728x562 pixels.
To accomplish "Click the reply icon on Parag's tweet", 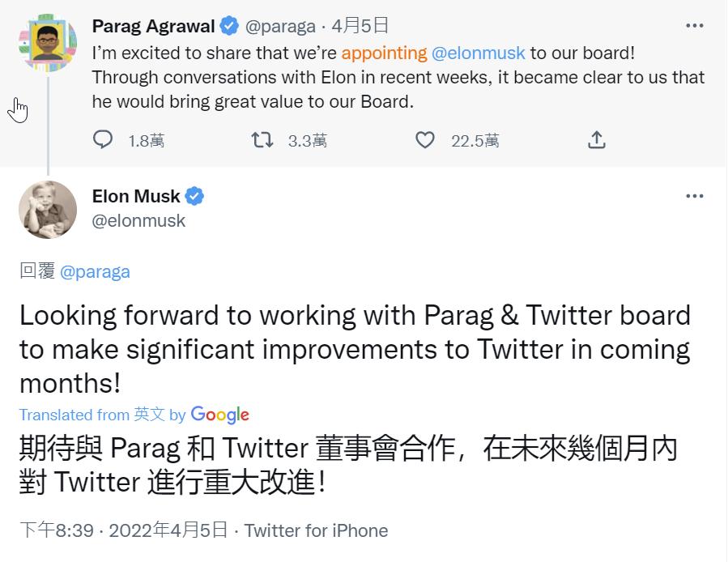I will coord(103,140).
